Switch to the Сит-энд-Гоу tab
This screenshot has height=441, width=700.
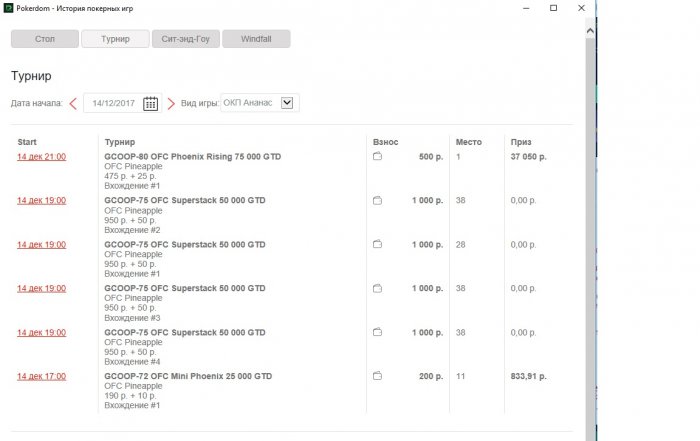(186, 39)
